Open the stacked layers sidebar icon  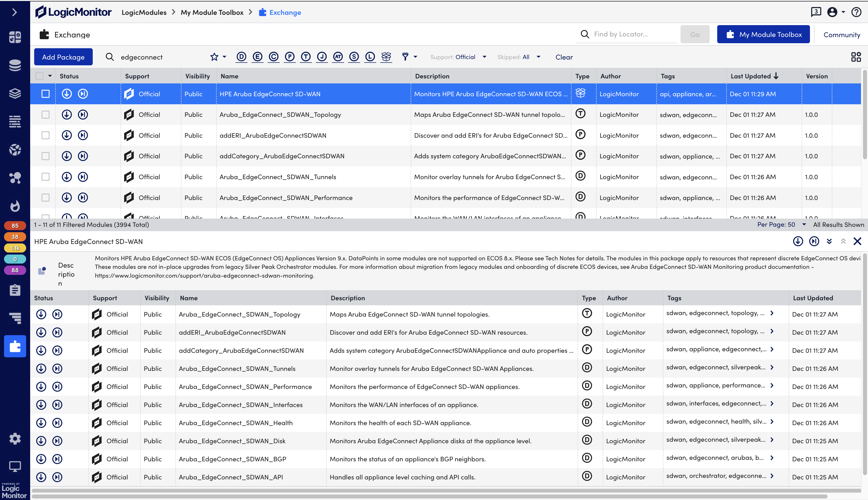[x=15, y=93]
